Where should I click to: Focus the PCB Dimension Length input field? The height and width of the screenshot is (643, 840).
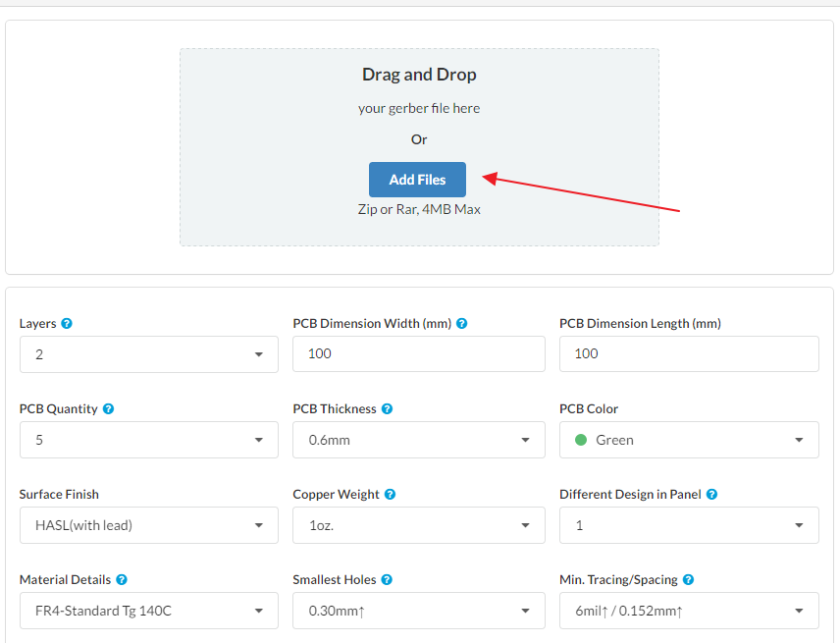pyautogui.click(x=689, y=353)
